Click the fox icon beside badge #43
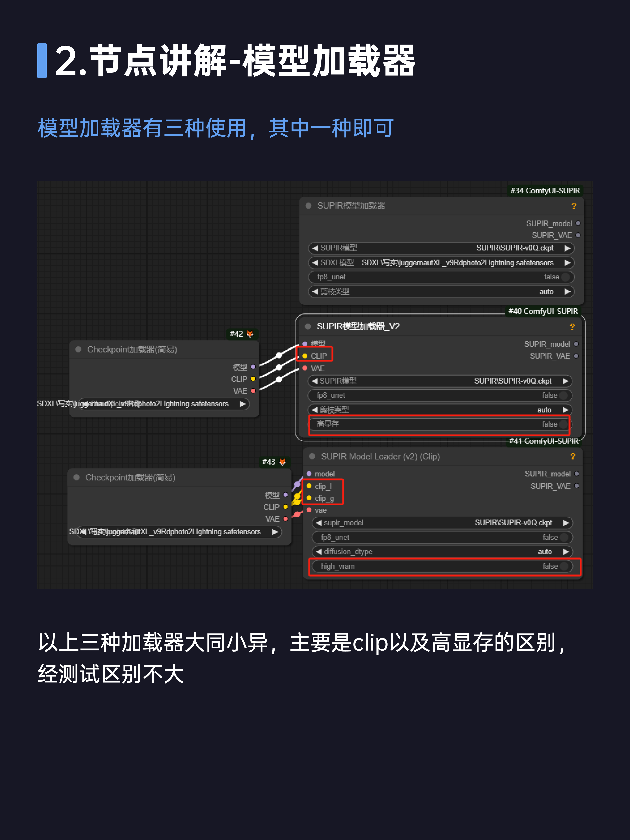 click(x=283, y=462)
